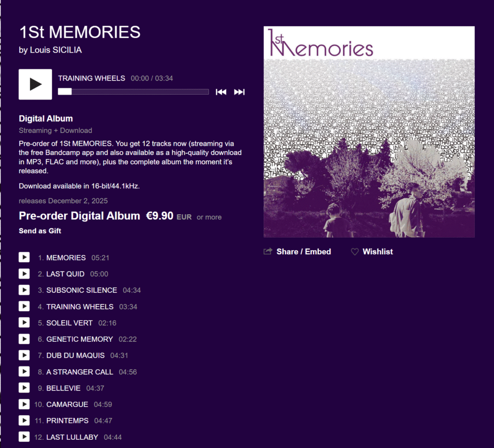The height and width of the screenshot is (448, 494).
Task: Skip to the previous track
Action: tap(221, 92)
